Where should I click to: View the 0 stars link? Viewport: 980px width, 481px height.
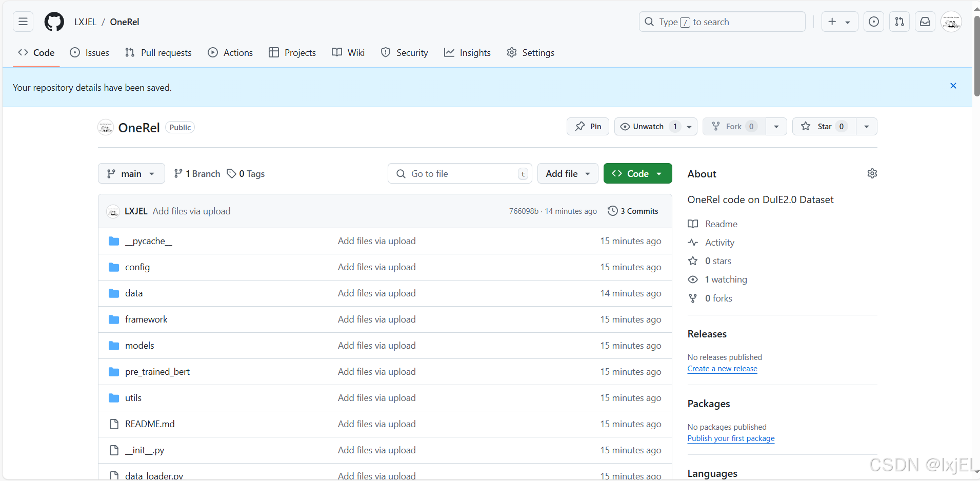[710, 261]
